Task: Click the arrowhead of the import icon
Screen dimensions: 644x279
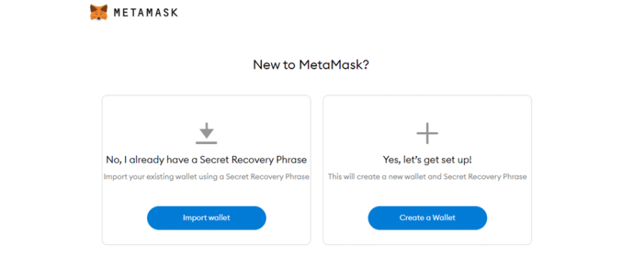Action: click(x=206, y=133)
